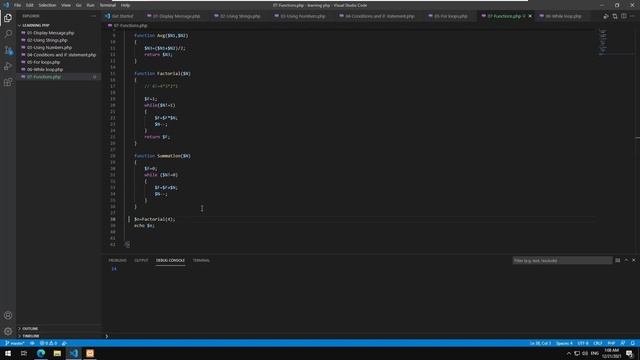This screenshot has width=640, height=360.
Task: Open errors and warnings count in status bar
Action: (x=48, y=343)
